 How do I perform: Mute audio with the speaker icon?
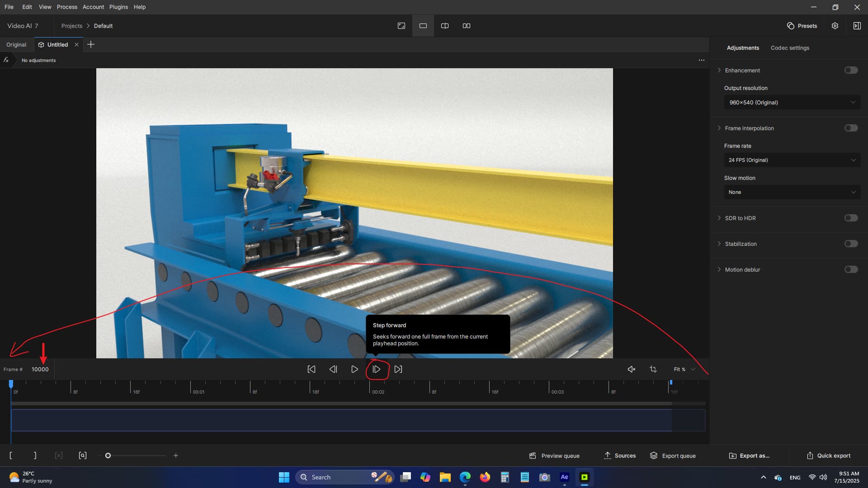632,369
